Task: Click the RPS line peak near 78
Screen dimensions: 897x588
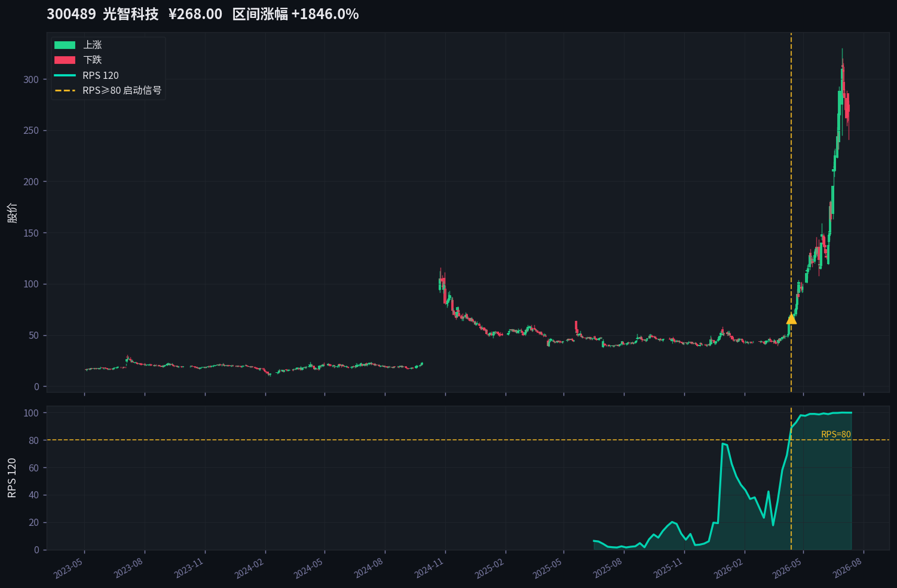Action: click(724, 444)
